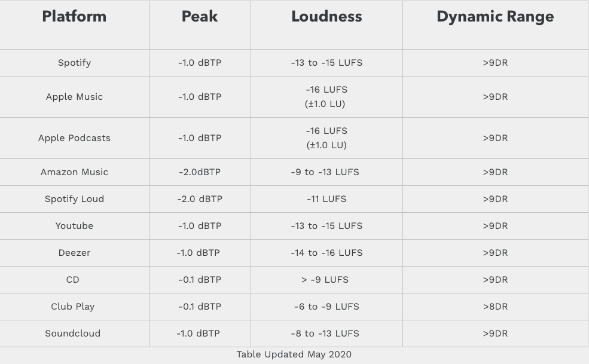Select the Spotify platform cell
The width and height of the screenshot is (589, 364).
pyautogui.click(x=74, y=63)
